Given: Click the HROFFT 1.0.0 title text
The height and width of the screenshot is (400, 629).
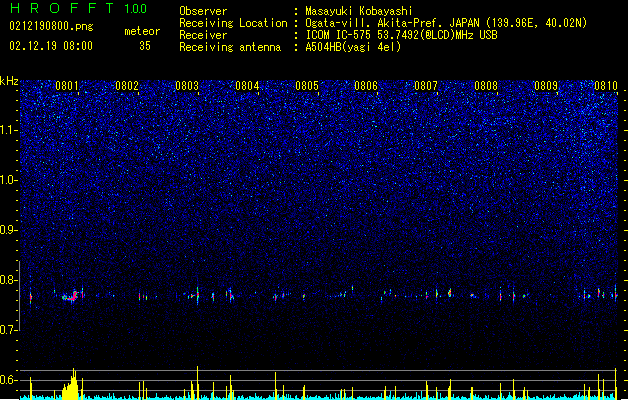Looking at the screenshot, I should pyautogui.click(x=78, y=8).
